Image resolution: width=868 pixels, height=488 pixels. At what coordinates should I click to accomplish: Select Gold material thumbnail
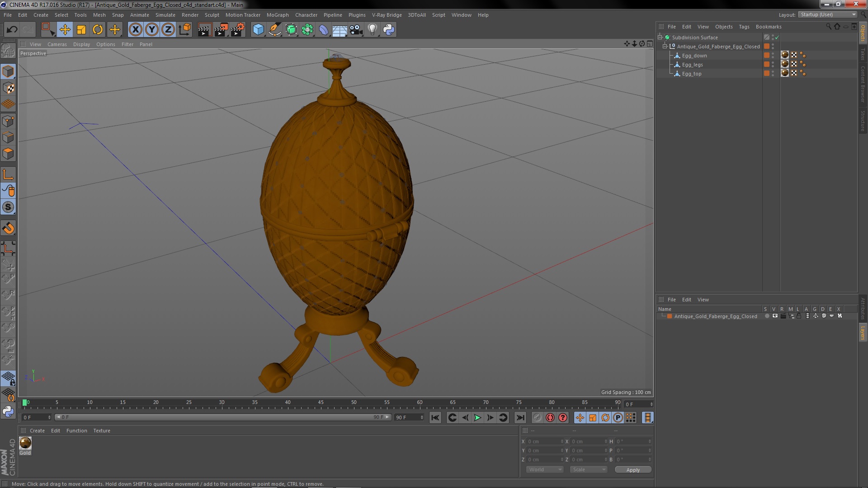[x=25, y=443]
